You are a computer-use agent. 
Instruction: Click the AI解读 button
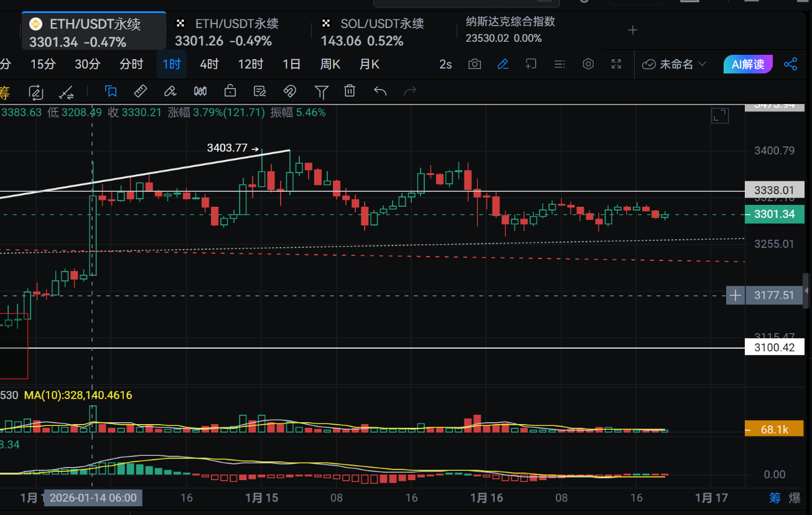tap(748, 64)
